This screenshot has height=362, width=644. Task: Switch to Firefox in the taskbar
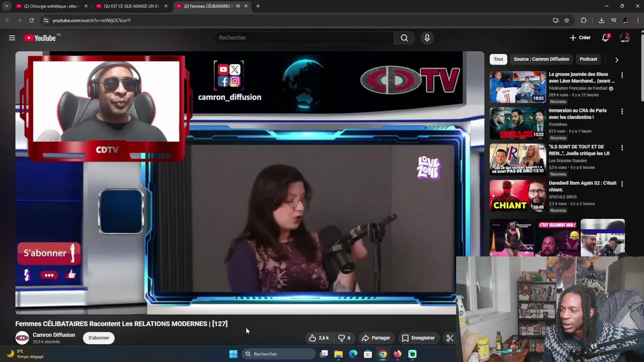[397, 354]
